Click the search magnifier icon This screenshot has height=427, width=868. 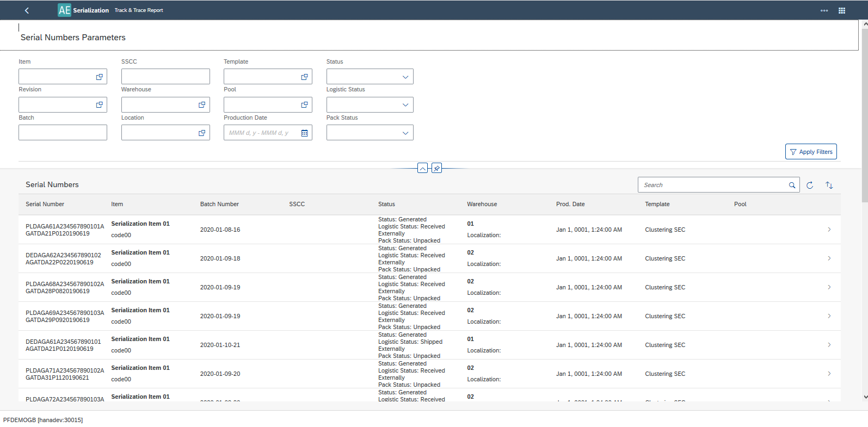click(792, 185)
